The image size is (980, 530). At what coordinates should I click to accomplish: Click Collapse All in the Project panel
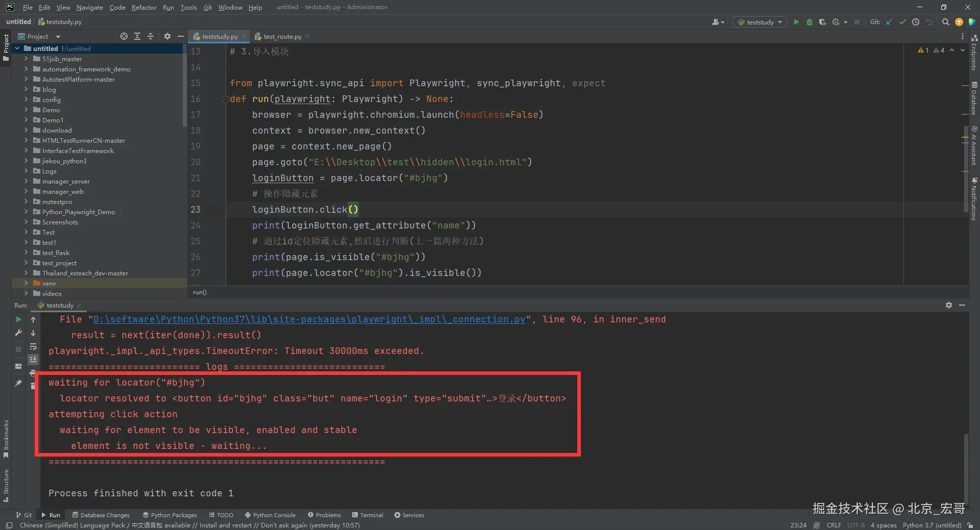click(151, 36)
